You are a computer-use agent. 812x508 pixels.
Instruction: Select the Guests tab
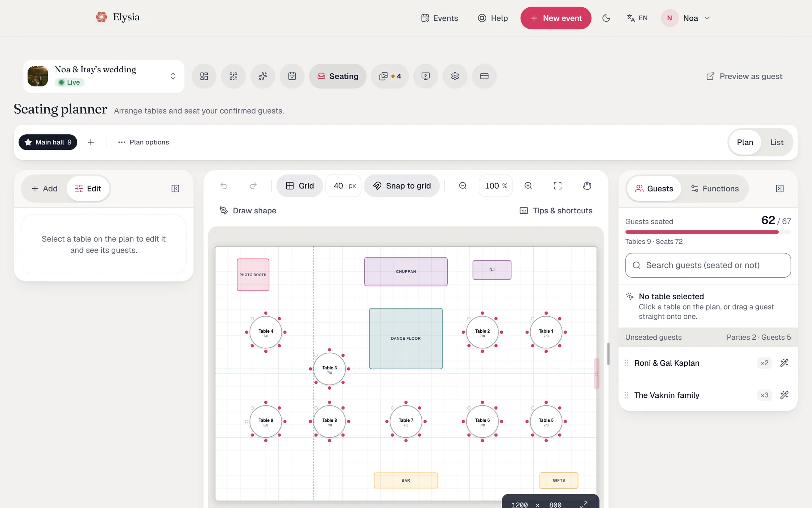pos(654,189)
